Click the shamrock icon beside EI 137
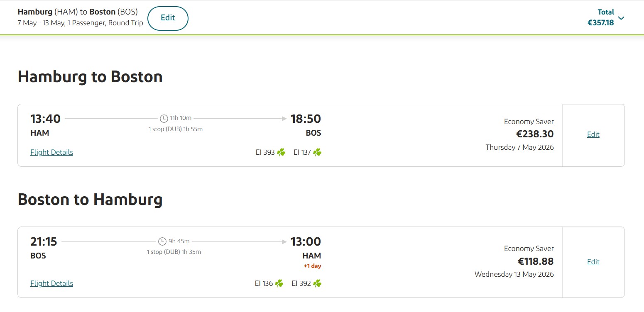The height and width of the screenshot is (312, 644). (317, 152)
